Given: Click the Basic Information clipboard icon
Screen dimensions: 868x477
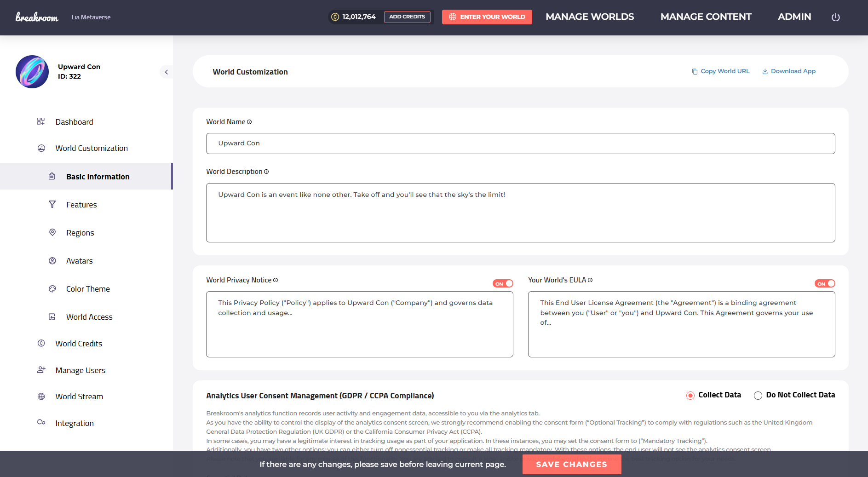Looking at the screenshot, I should click(52, 176).
